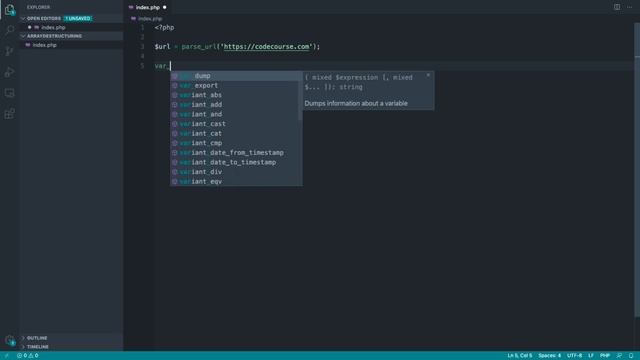Open the Explorer view in activity bar

(x=9, y=10)
